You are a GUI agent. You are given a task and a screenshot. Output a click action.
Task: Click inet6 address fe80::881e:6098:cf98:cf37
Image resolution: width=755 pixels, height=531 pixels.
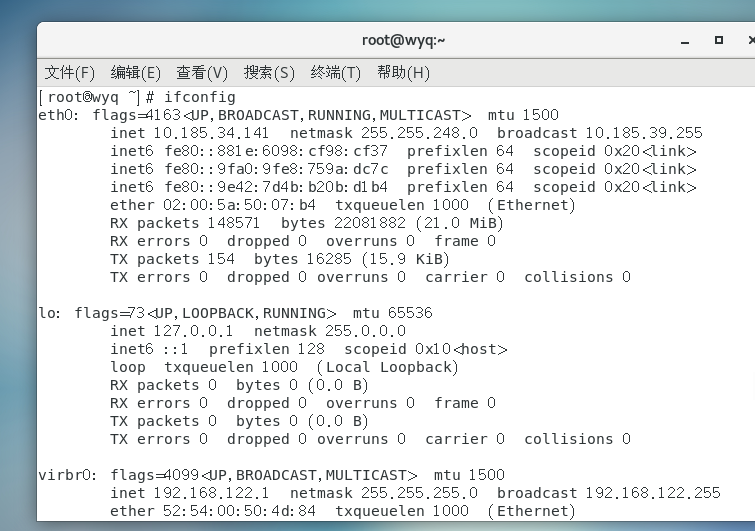tap(276, 151)
